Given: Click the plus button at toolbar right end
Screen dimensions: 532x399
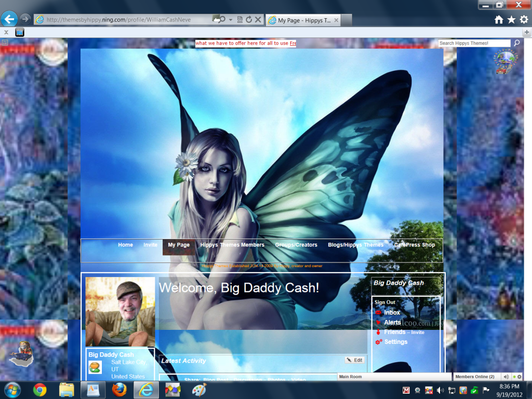Looking at the screenshot, I should click(527, 32).
